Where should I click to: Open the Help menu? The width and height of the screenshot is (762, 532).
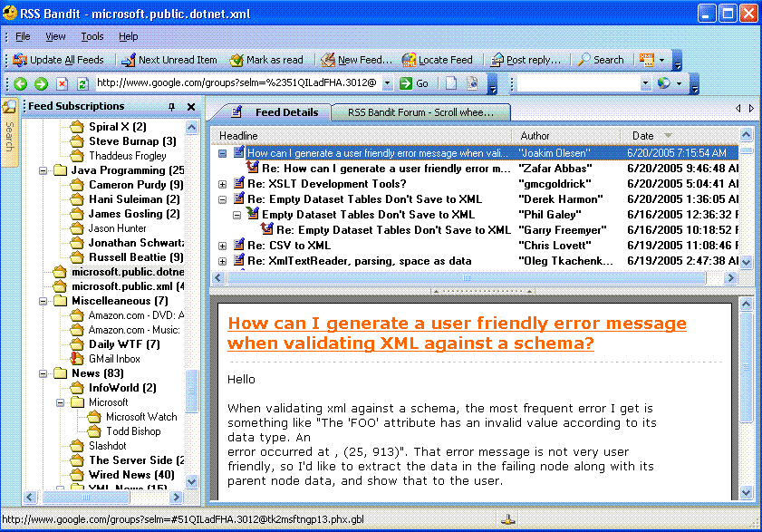point(129,36)
